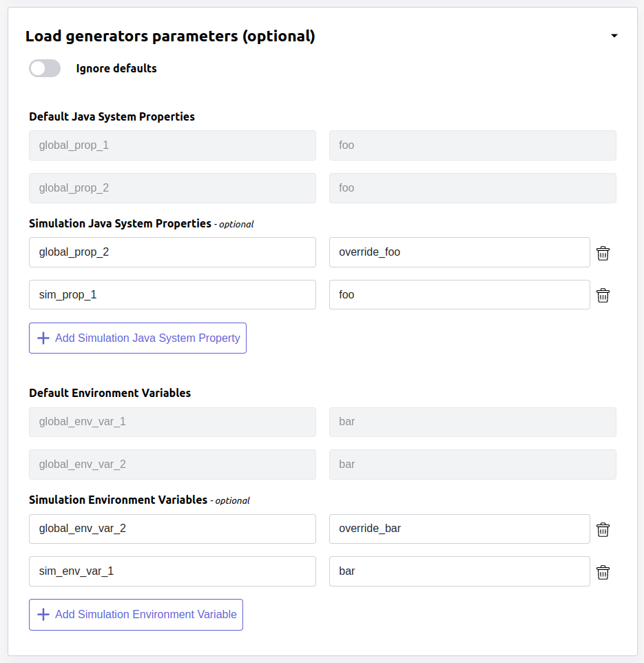Edit the sim_prop_1 name field
The image size is (644, 663).
tap(172, 295)
